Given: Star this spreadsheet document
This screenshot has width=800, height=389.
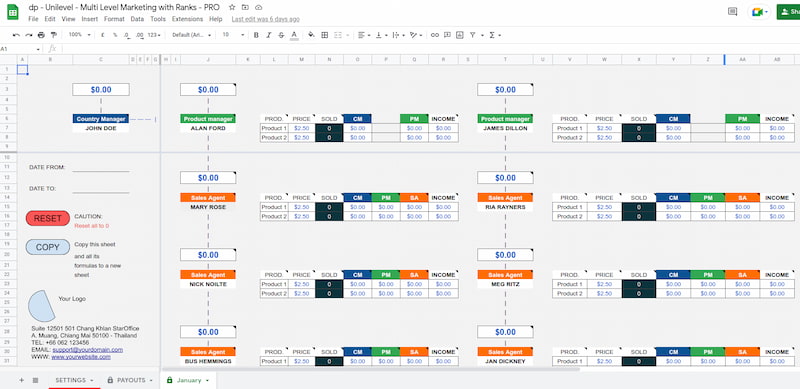Looking at the screenshot, I should point(232,8).
